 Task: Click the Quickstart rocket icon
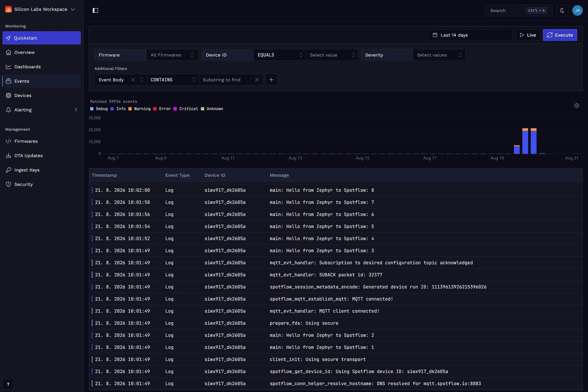click(8, 38)
